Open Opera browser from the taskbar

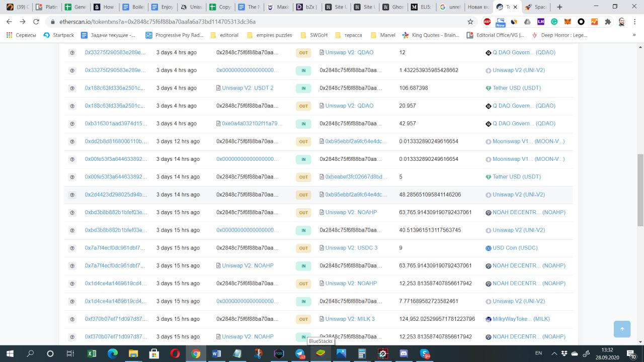tap(175, 353)
